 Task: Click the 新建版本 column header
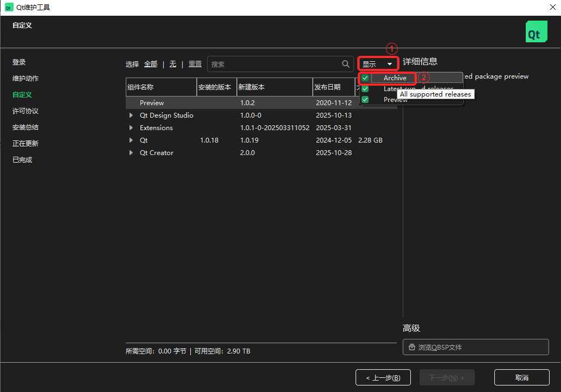point(274,87)
